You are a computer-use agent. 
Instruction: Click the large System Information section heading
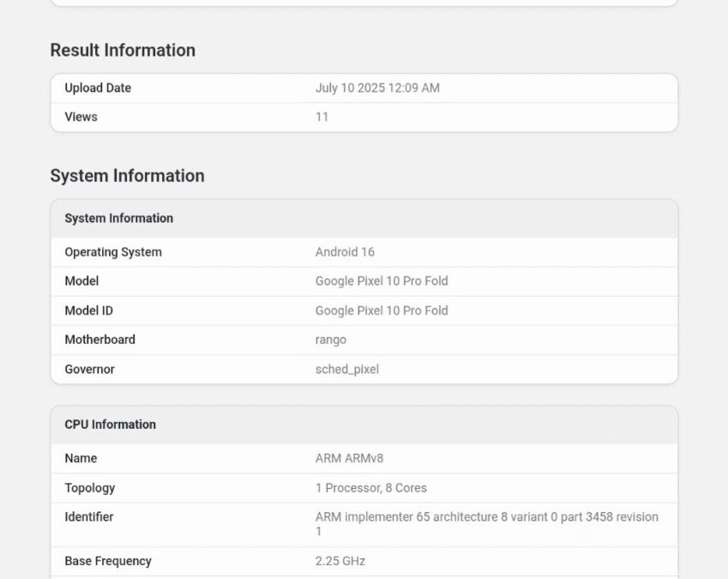(x=127, y=176)
